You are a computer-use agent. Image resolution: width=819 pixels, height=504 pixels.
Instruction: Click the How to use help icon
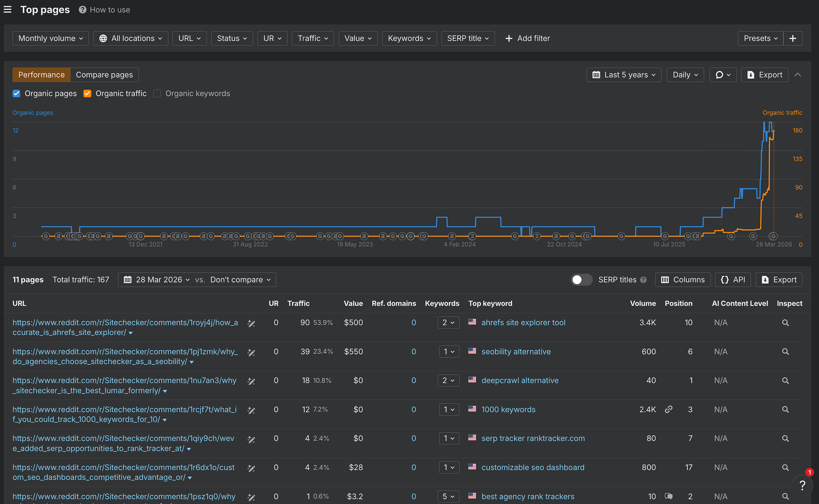[x=82, y=10]
